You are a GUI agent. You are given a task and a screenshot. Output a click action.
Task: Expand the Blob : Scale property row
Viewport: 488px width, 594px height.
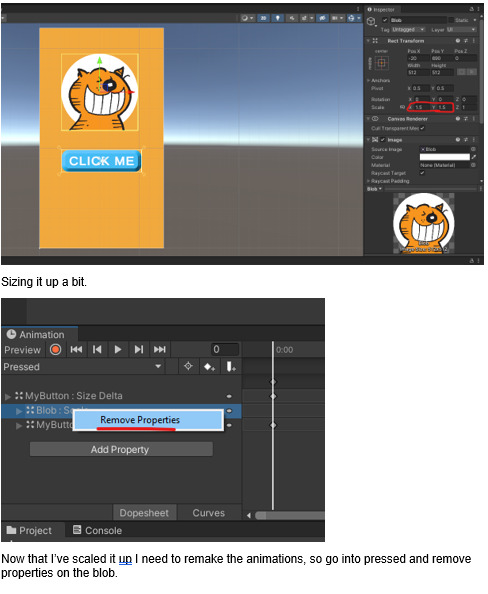click(x=19, y=411)
